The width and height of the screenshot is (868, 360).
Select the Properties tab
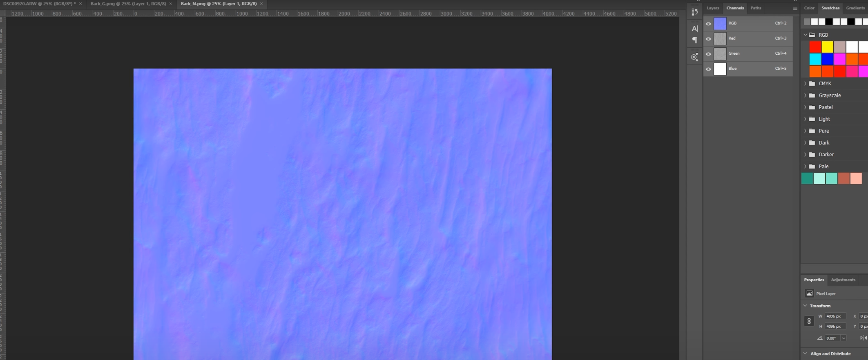(814, 280)
